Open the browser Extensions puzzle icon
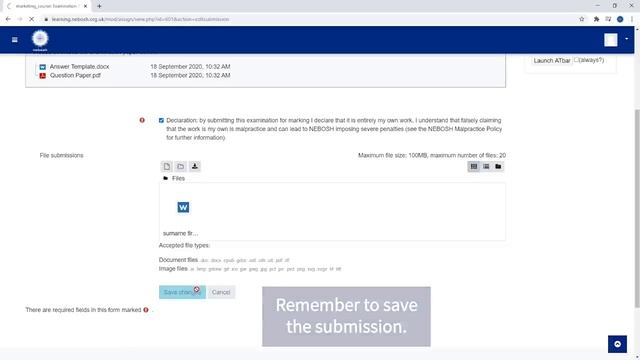The width and height of the screenshot is (640, 360). click(x=596, y=19)
